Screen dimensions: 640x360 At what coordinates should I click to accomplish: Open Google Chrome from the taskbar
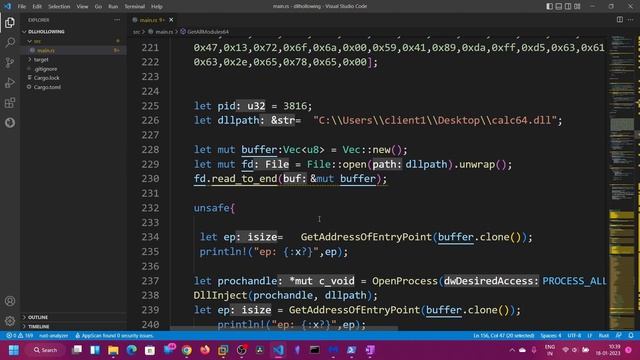(187, 350)
